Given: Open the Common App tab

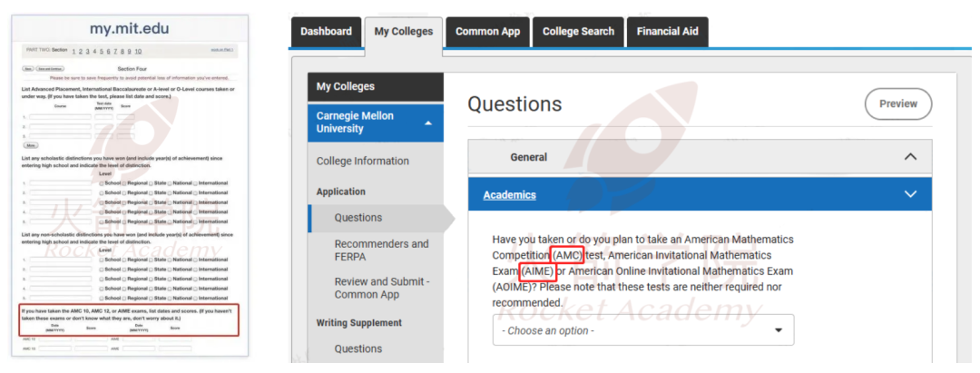Looking at the screenshot, I should tap(487, 31).
